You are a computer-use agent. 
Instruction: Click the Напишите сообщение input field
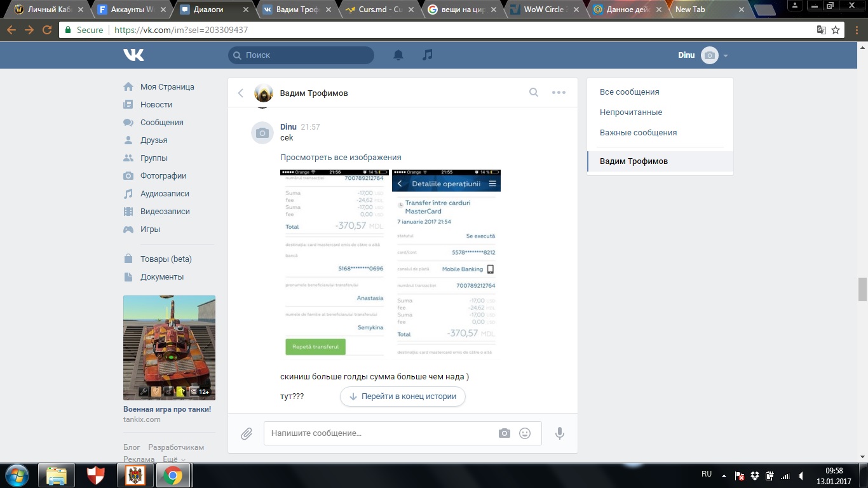pyautogui.click(x=381, y=433)
